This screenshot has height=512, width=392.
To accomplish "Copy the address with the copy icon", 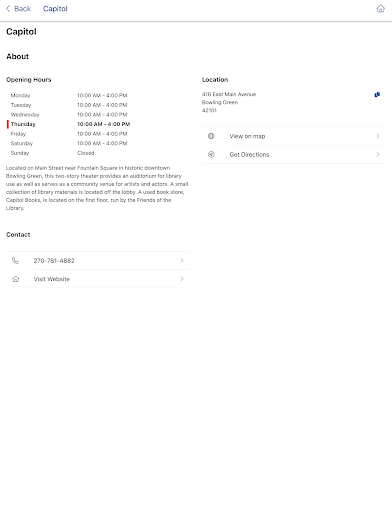I will [377, 95].
